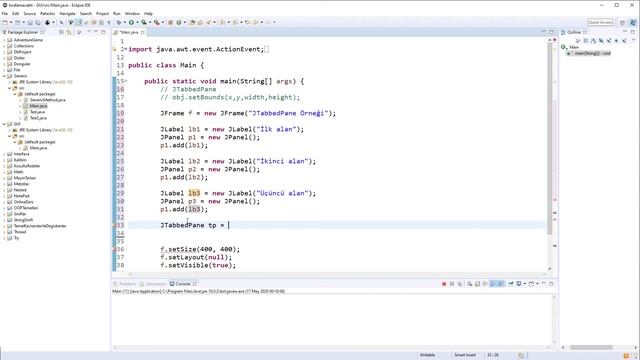
Task: Click the Writable status bar entry
Action: pos(427,356)
